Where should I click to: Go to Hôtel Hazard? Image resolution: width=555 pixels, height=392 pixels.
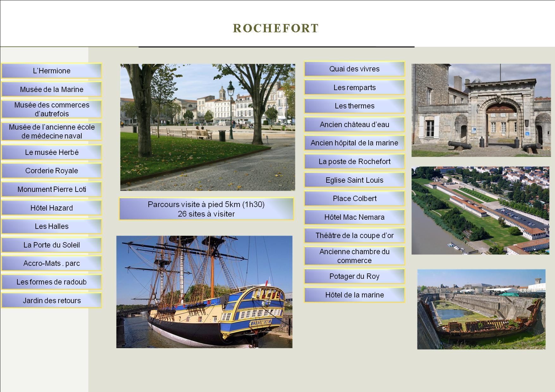pos(52,208)
